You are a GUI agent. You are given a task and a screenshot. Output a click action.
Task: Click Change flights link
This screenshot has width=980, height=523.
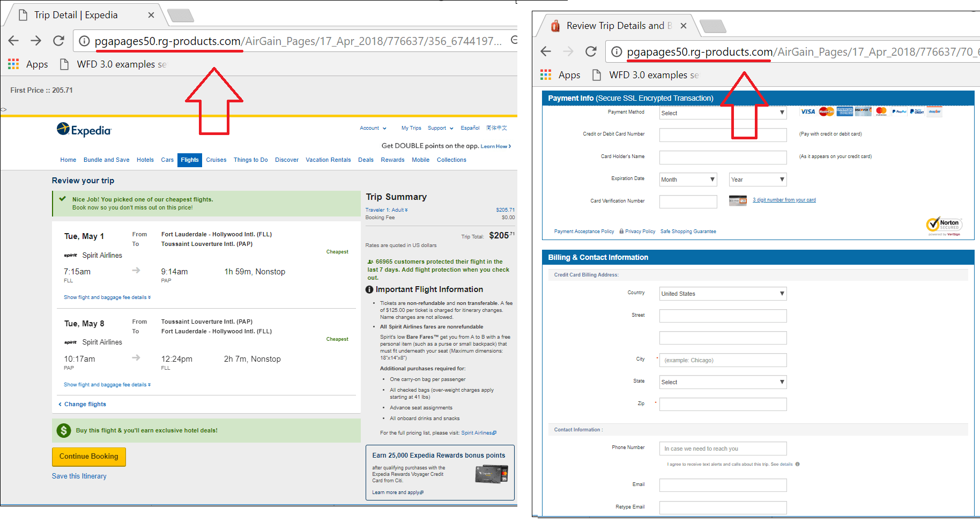pos(82,404)
